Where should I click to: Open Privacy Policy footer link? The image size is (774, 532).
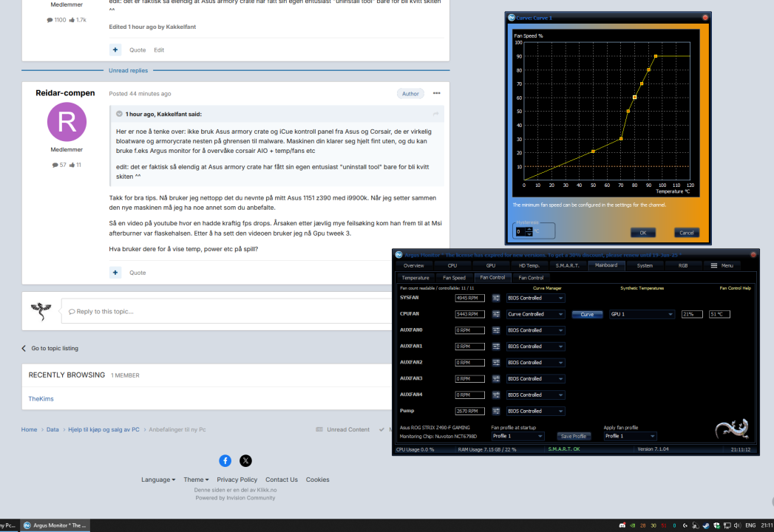[237, 480]
